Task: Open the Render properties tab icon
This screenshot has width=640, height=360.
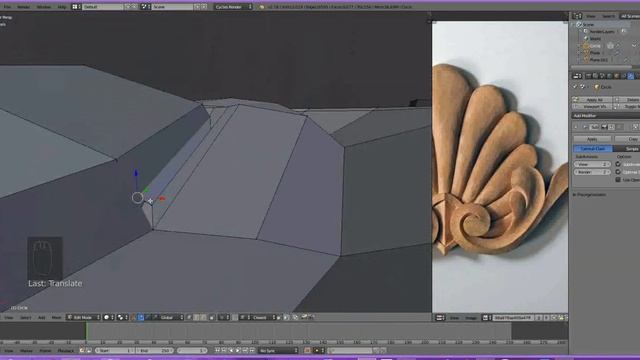Action: (589, 76)
